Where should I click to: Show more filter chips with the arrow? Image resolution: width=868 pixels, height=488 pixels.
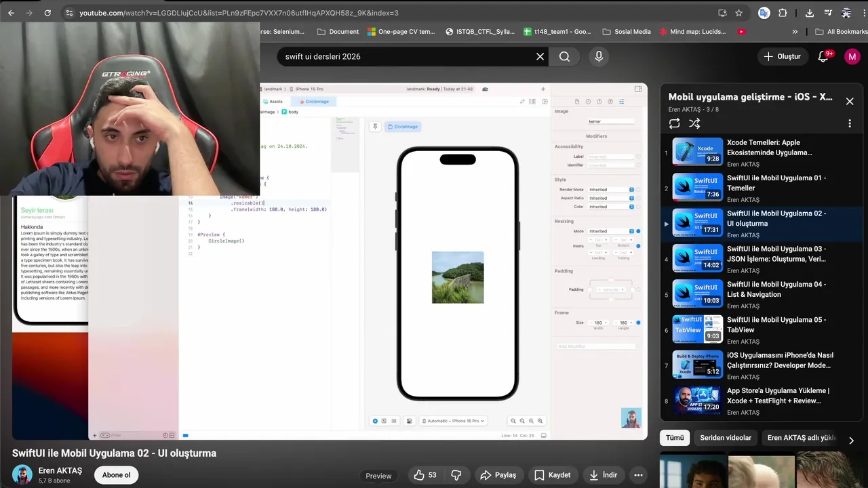click(851, 441)
